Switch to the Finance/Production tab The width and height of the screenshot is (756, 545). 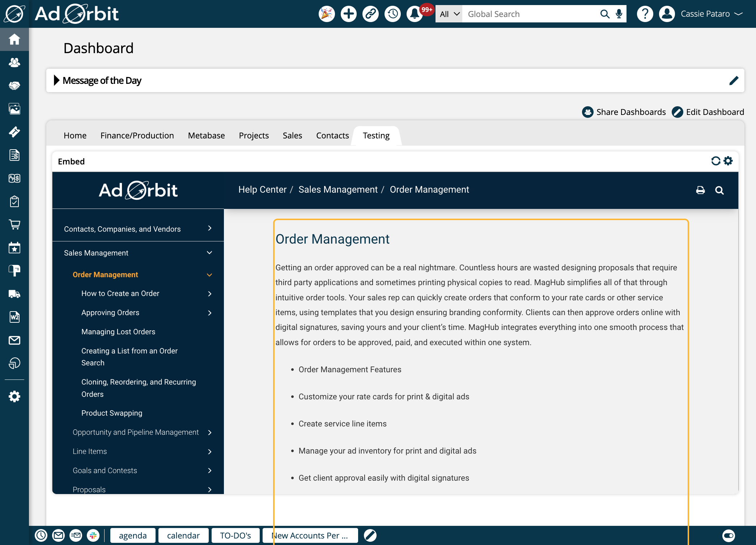click(x=137, y=136)
